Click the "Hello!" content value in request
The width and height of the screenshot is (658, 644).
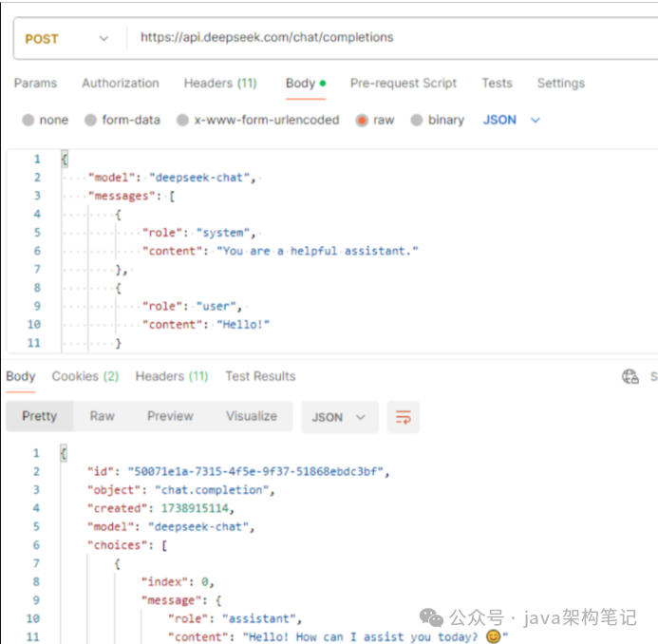(x=243, y=325)
